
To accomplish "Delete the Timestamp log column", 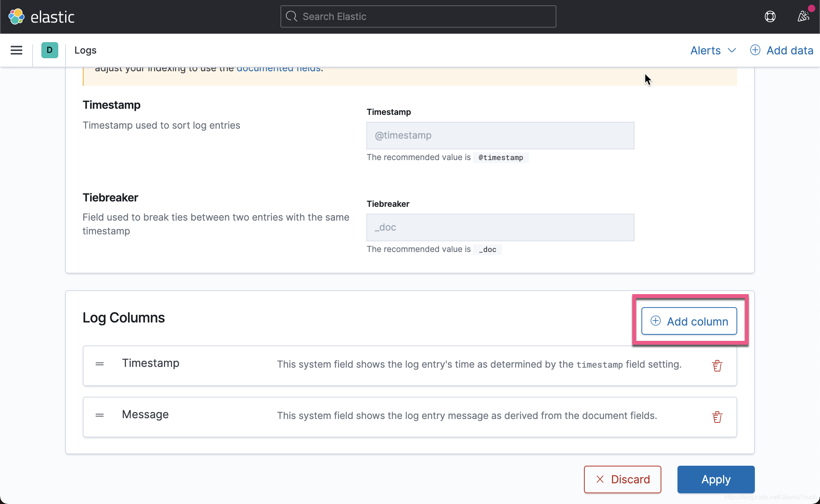I will [717, 366].
